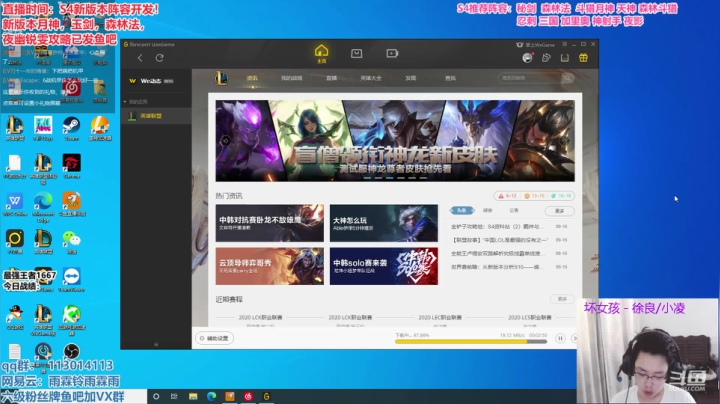This screenshot has width=720, height=404.
Task: Open WeGame icon on the taskbar
Action: click(266, 396)
